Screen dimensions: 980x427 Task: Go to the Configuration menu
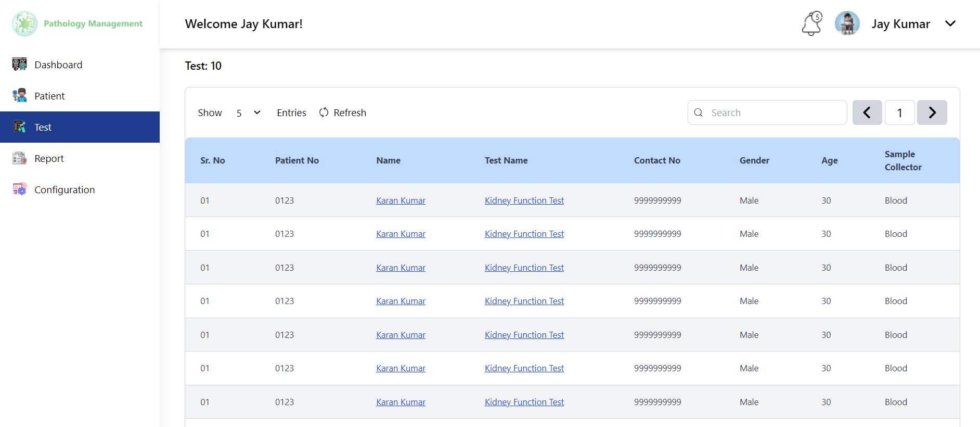point(65,190)
